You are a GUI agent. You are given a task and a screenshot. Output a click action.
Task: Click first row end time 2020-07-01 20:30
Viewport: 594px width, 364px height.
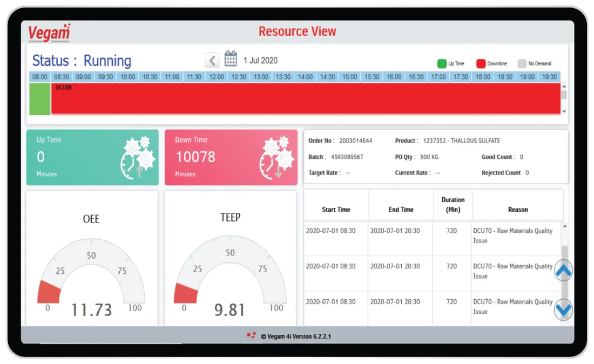395,231
